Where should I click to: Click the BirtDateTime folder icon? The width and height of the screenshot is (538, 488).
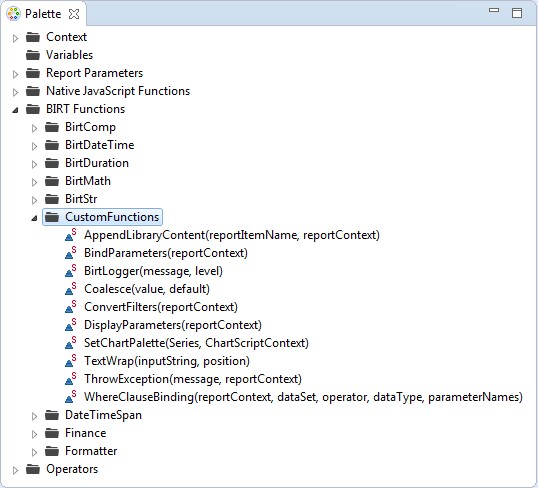pyautogui.click(x=52, y=145)
